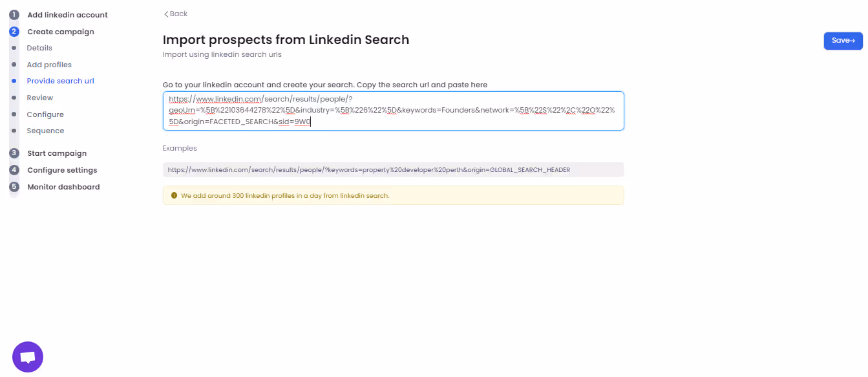868x377 pixels.
Task: Click the 'Import using linkedin search urls' subtitle
Action: coord(222,55)
